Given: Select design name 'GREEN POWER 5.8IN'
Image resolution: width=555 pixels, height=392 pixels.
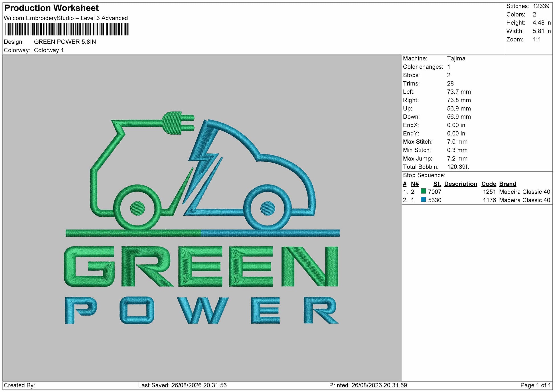Looking at the screenshot, I should tap(65, 42).
